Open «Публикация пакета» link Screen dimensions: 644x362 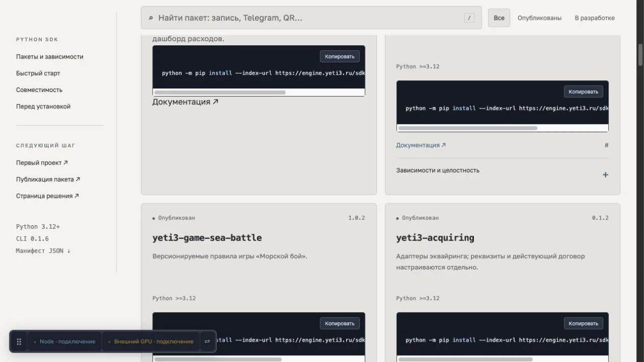(48, 179)
